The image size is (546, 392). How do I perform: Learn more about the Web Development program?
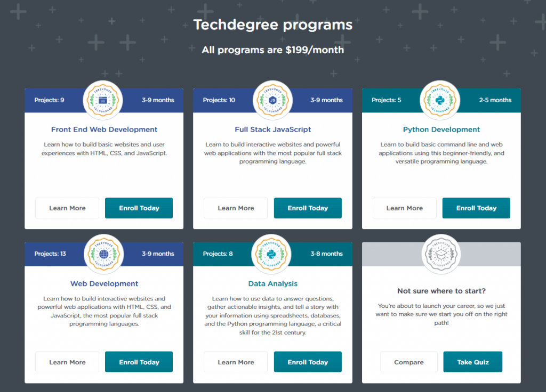pos(67,362)
